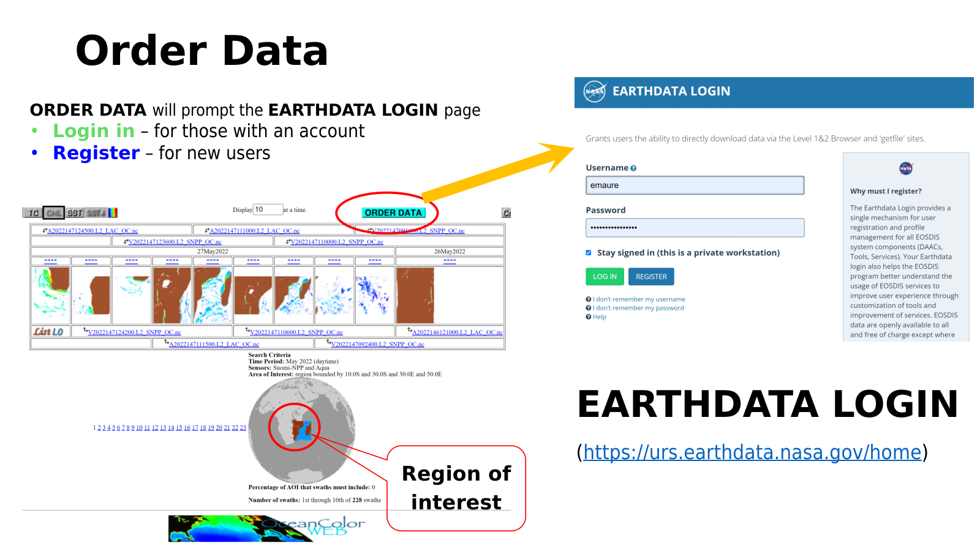Click the Display 10 at a time field
Screen dimensions: 980x551
268,209
